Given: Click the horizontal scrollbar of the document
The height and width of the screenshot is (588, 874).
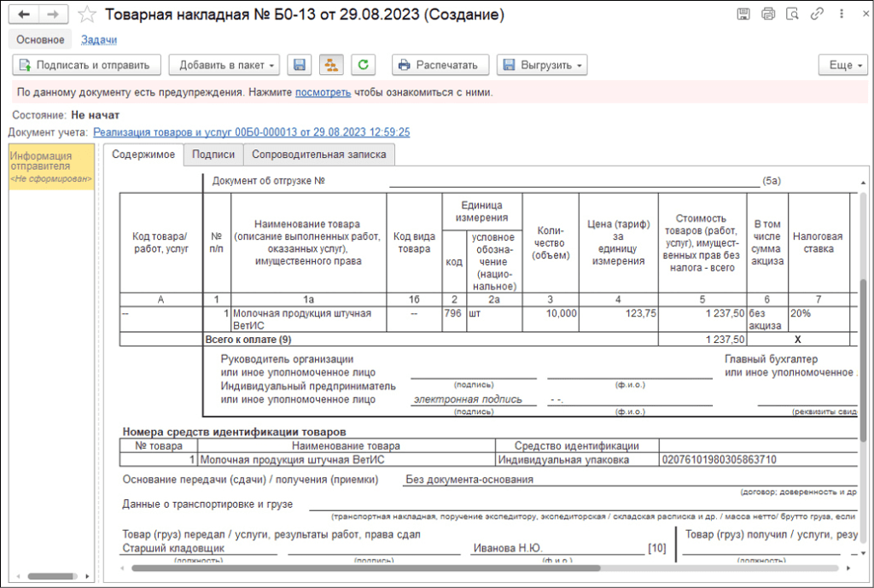Looking at the screenshot, I should tap(365, 568).
